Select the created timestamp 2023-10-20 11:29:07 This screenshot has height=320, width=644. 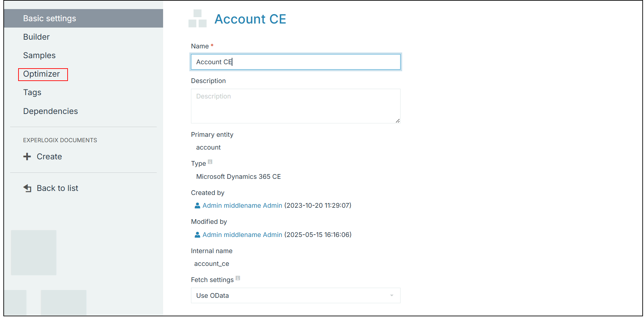click(318, 205)
